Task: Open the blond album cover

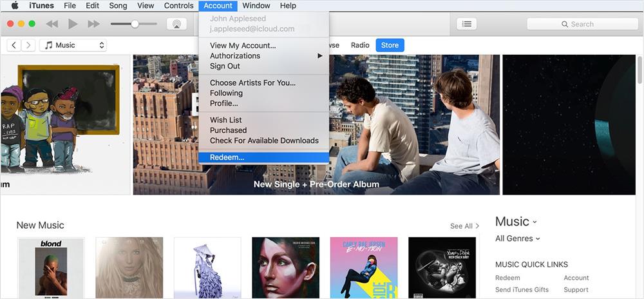Action: point(51,268)
